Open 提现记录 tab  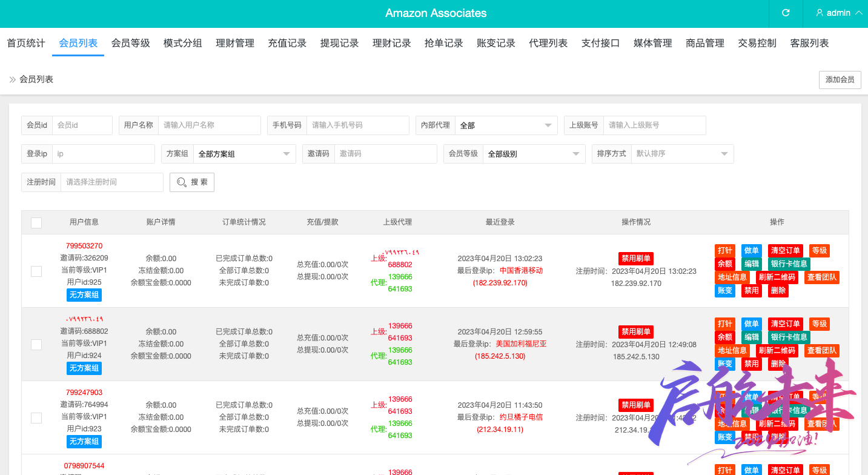point(339,43)
